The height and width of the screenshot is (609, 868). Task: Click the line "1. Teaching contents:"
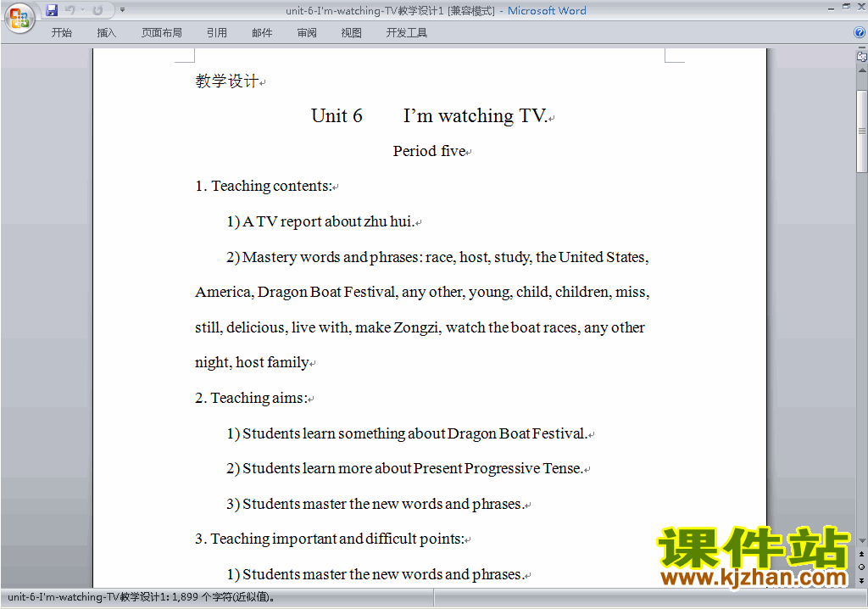[x=264, y=187]
